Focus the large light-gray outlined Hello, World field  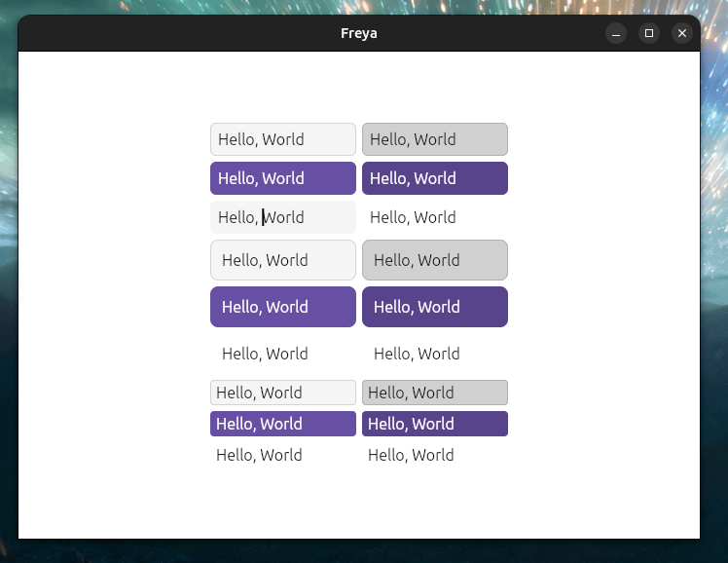[x=283, y=260]
